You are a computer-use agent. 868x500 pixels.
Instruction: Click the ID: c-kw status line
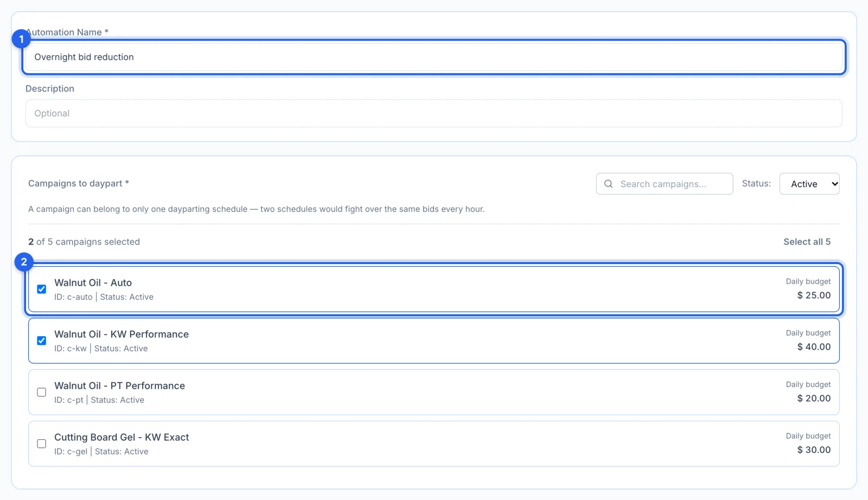[101, 349]
